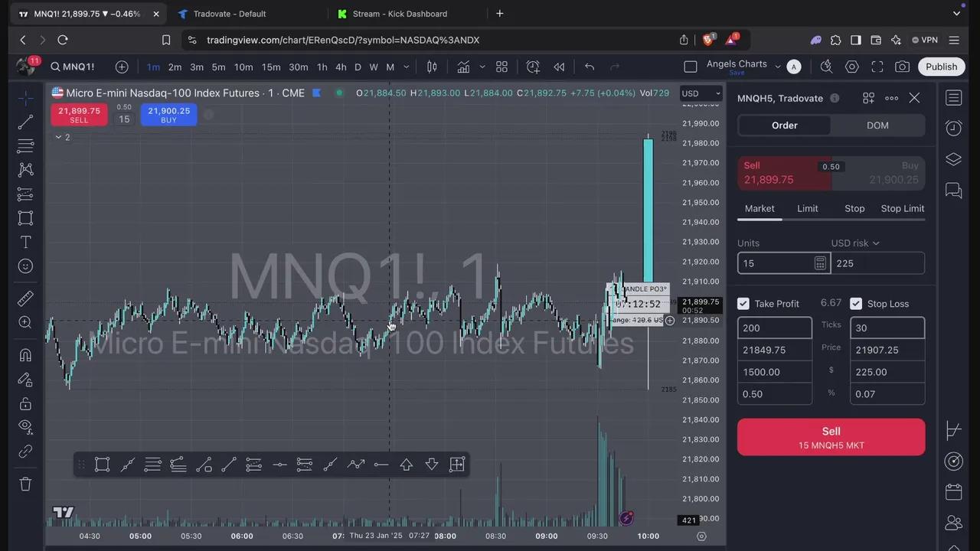This screenshot has height=551, width=980.
Task: Edit the Take Profit ticks field 200
Action: click(x=775, y=328)
